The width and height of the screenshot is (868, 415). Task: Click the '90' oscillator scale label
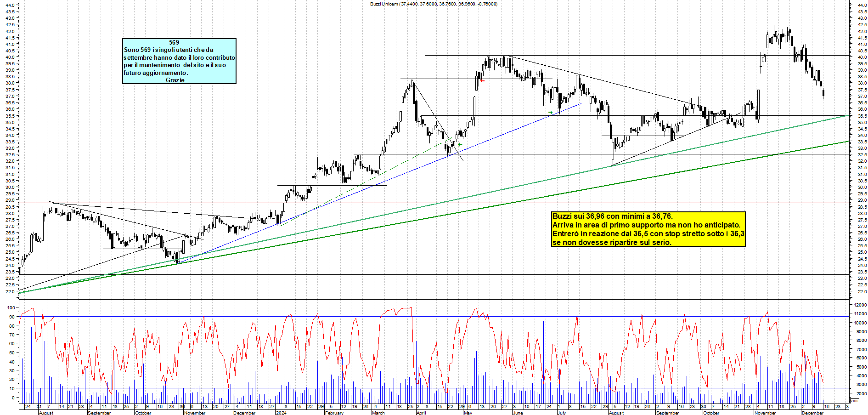pos(12,317)
